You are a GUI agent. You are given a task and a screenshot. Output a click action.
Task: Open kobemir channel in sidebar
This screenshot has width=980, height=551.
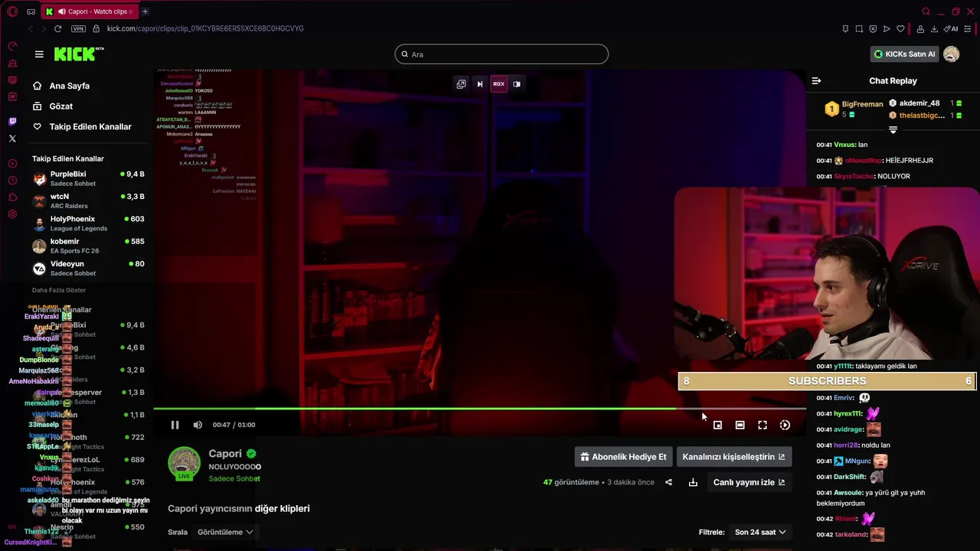[x=88, y=246]
